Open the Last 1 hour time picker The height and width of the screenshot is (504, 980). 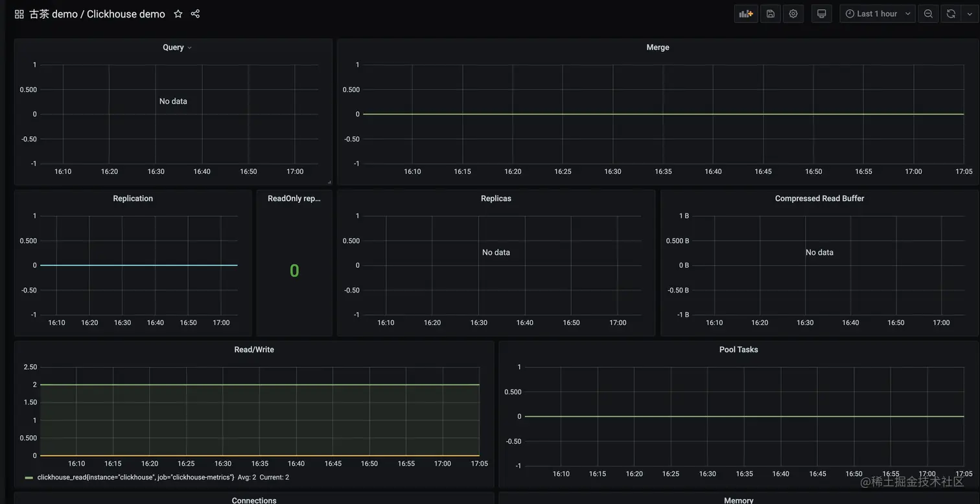coord(878,14)
